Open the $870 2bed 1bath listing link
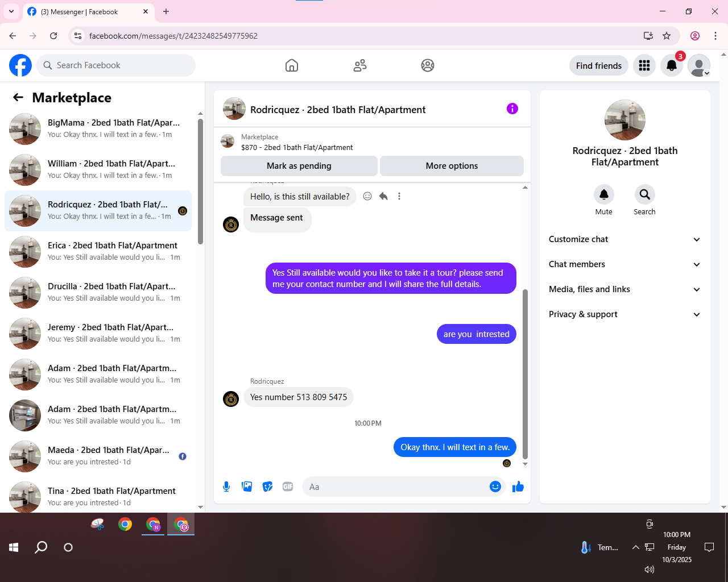728x582 pixels. pos(297,147)
